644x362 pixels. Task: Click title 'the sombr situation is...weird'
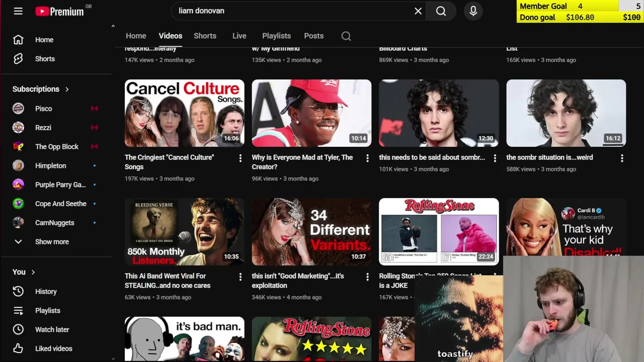(549, 157)
